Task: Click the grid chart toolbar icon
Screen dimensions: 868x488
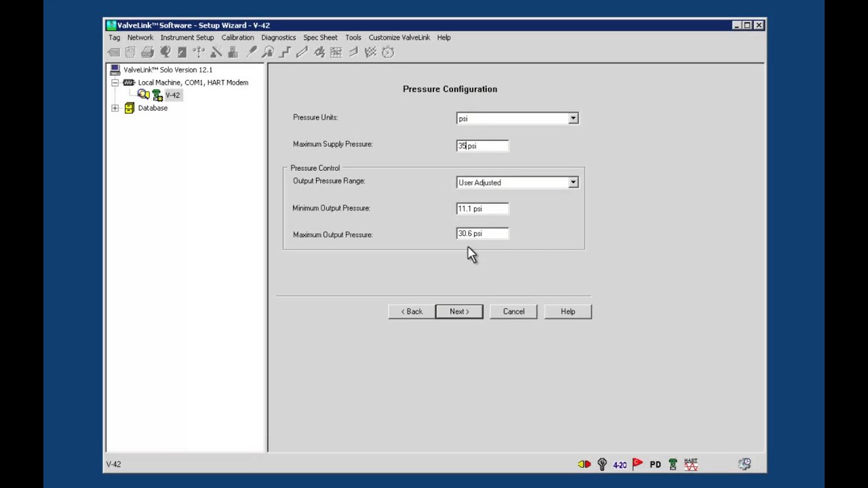Action: [336, 52]
